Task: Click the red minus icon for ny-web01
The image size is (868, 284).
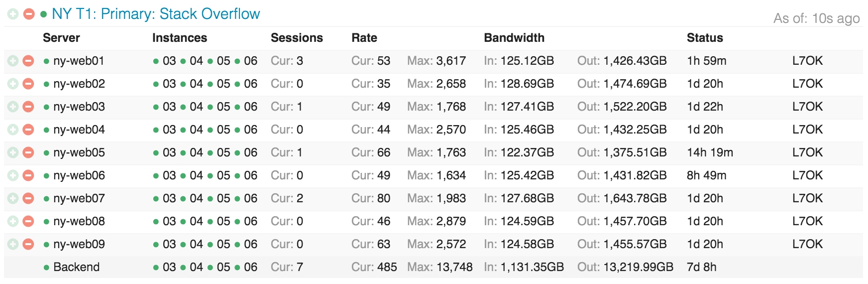Action: (x=28, y=61)
